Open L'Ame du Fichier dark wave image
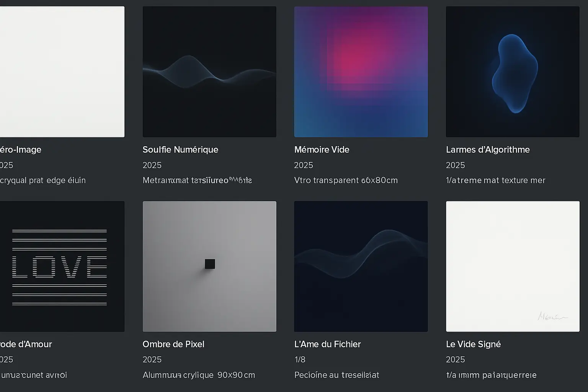 361,266
